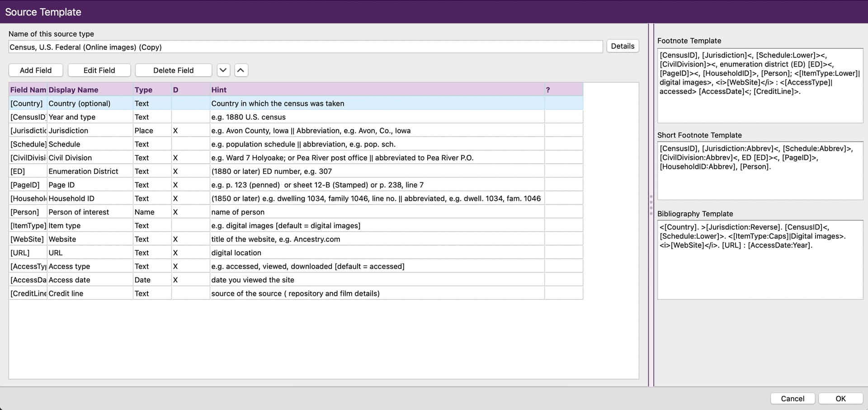This screenshot has width=868, height=410.
Task: Click the [Person] field name cell
Action: [x=28, y=212]
